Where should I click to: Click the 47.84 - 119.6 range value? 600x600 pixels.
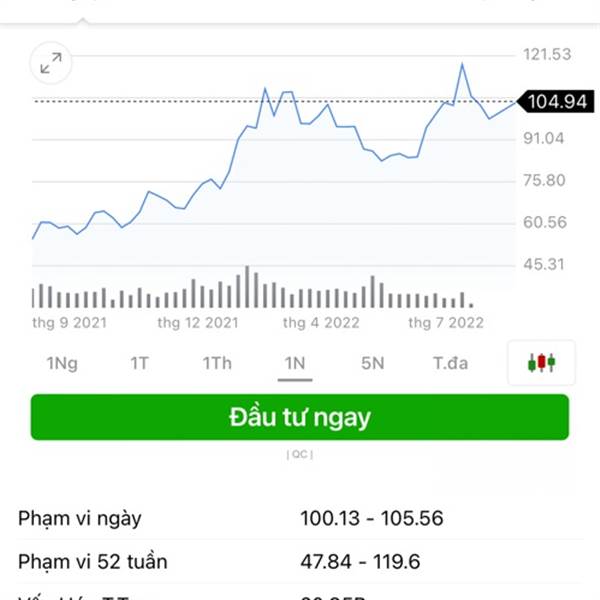click(360, 561)
